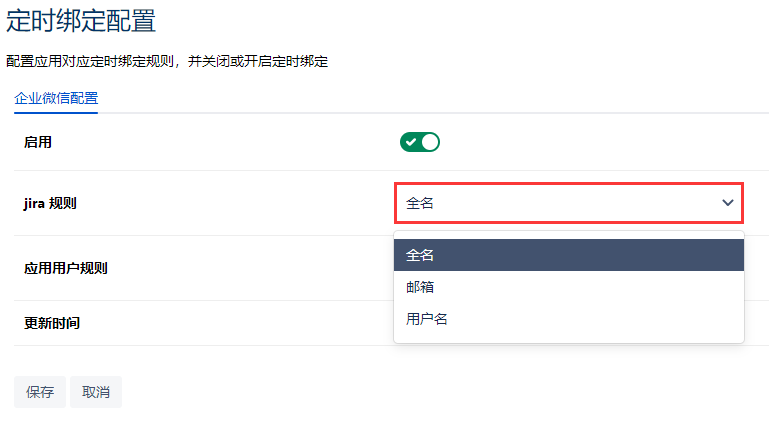The width and height of the screenshot is (769, 428).
Task: Collapse the jira 规则 dropdown using its chevron arrow
Action: (727, 203)
